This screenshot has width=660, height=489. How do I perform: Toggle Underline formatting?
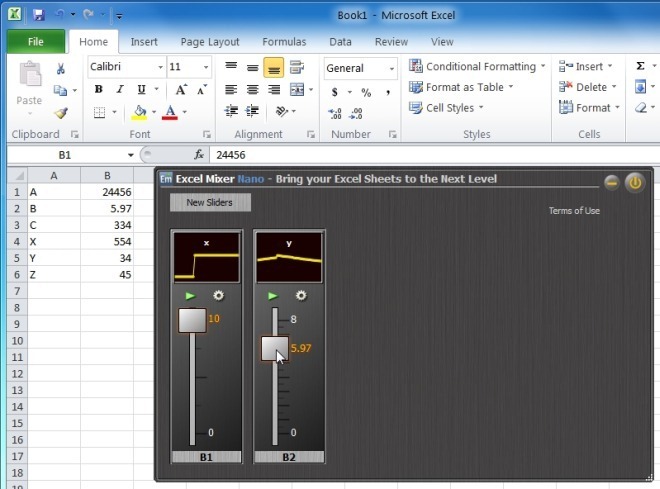141,89
